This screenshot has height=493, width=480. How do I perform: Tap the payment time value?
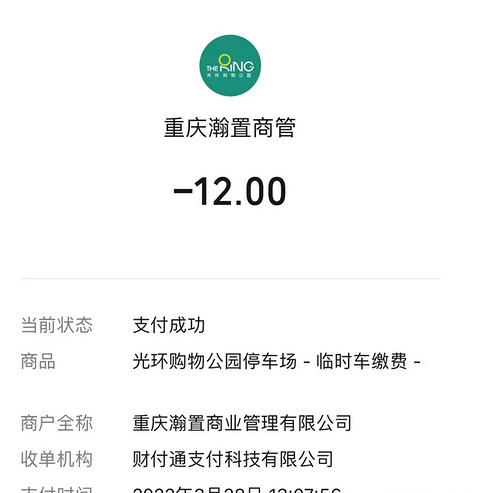(237, 489)
